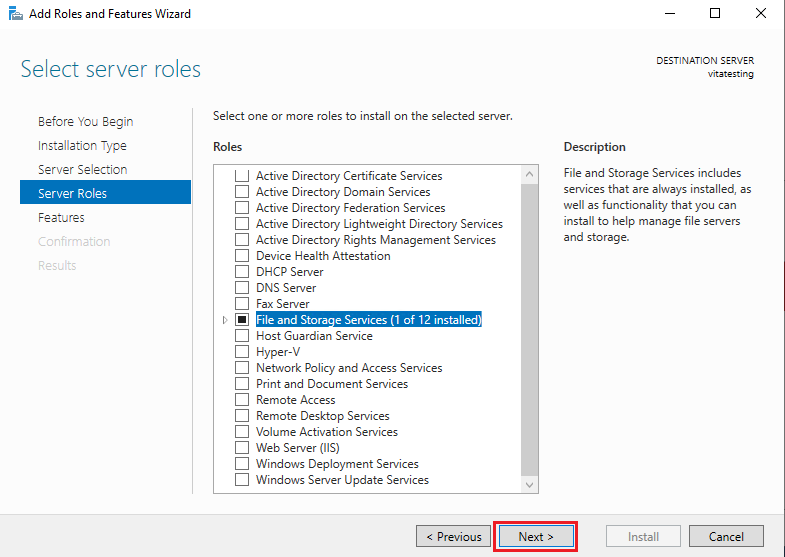Go to Before You Begin step

click(x=86, y=122)
